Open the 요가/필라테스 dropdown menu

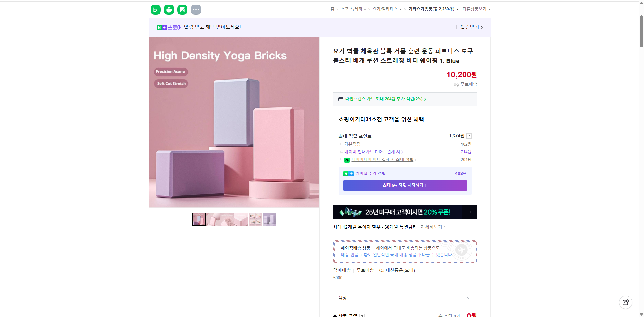(x=386, y=9)
